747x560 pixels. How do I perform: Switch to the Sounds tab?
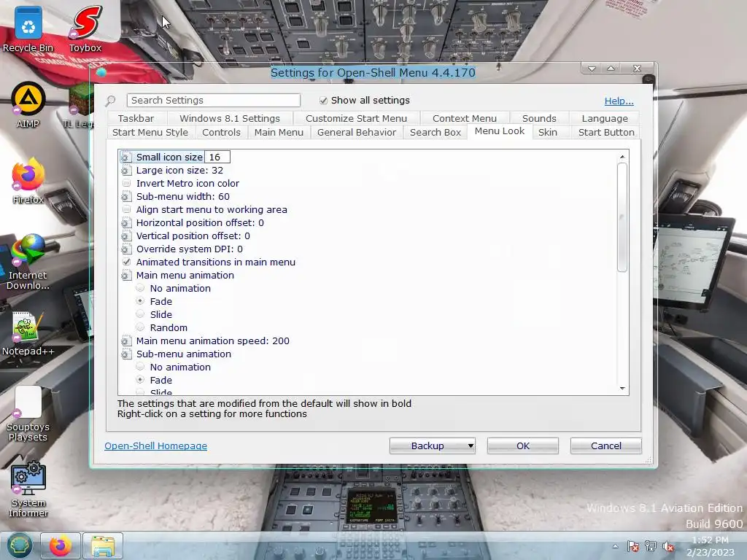click(x=539, y=118)
